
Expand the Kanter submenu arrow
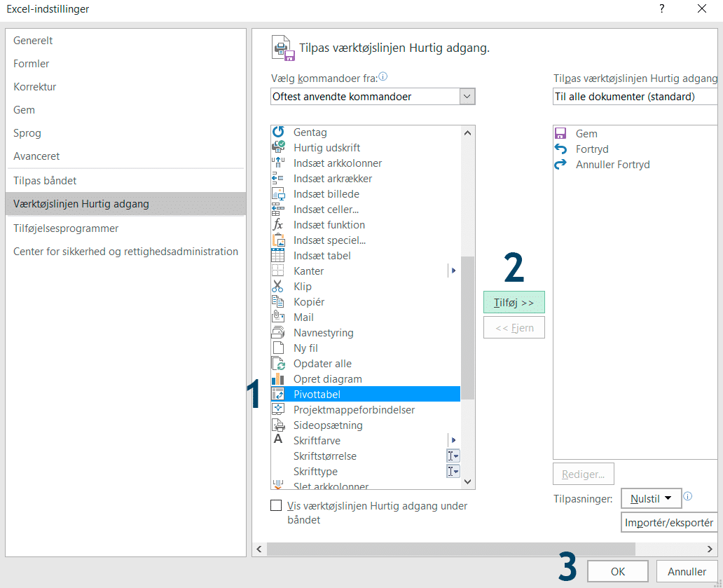[453, 271]
